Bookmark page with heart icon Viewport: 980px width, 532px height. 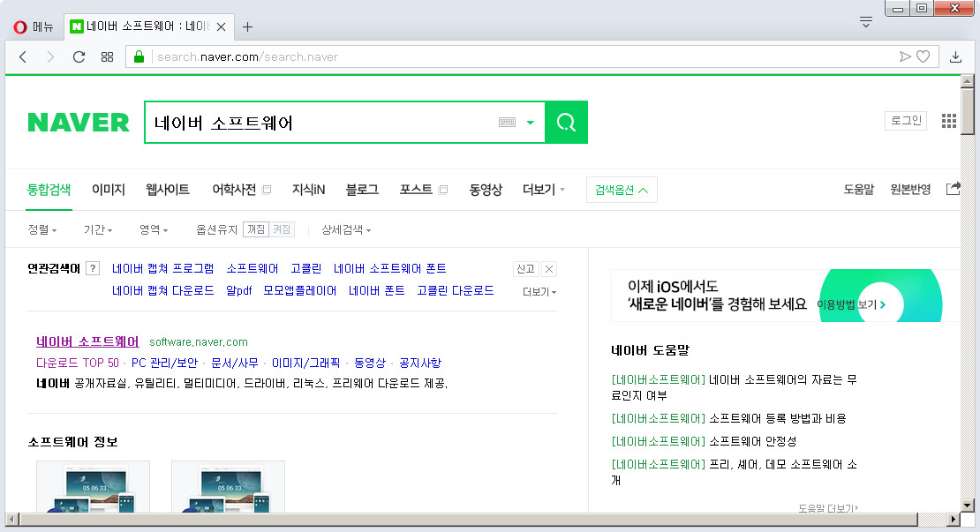[x=923, y=56]
